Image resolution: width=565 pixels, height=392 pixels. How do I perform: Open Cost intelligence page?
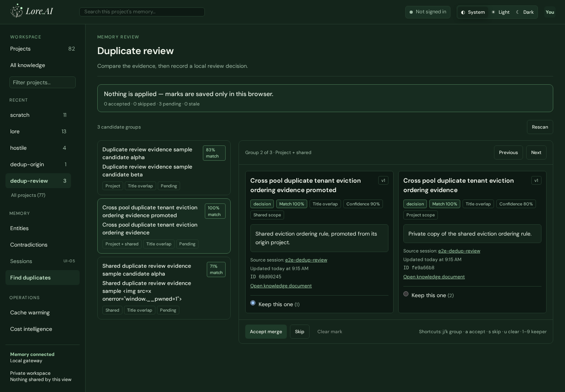[x=42, y=329]
